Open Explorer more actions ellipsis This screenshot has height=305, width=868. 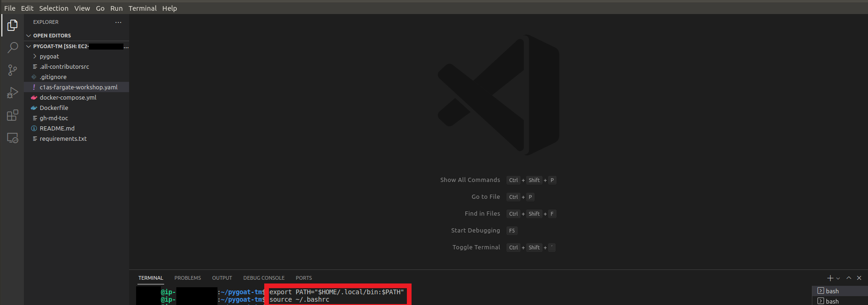[x=118, y=22]
